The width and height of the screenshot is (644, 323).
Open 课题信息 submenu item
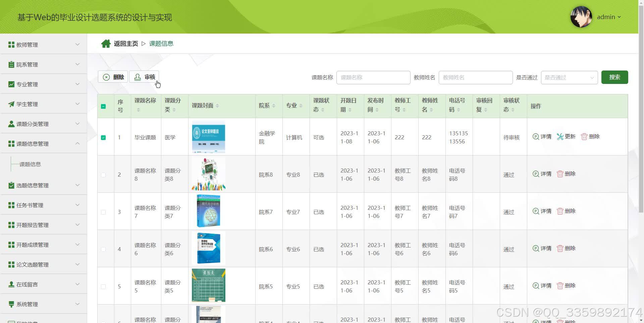pos(30,164)
